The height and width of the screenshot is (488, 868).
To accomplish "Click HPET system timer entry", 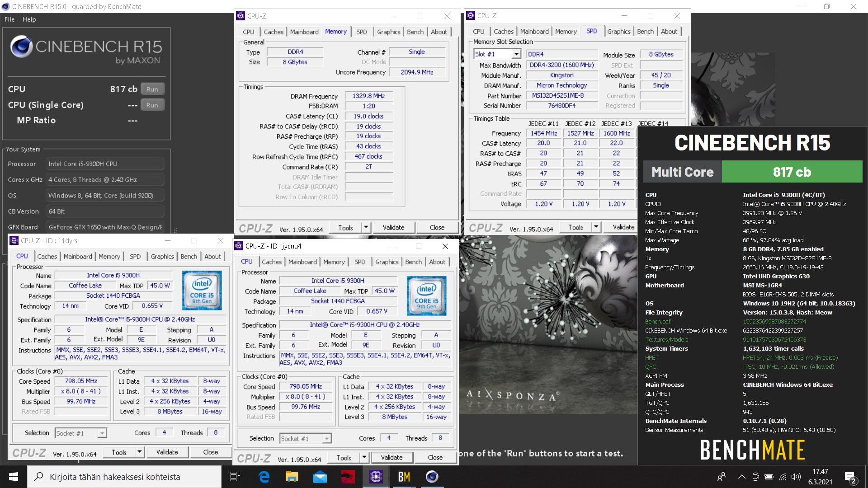I will pyautogui.click(x=651, y=357).
